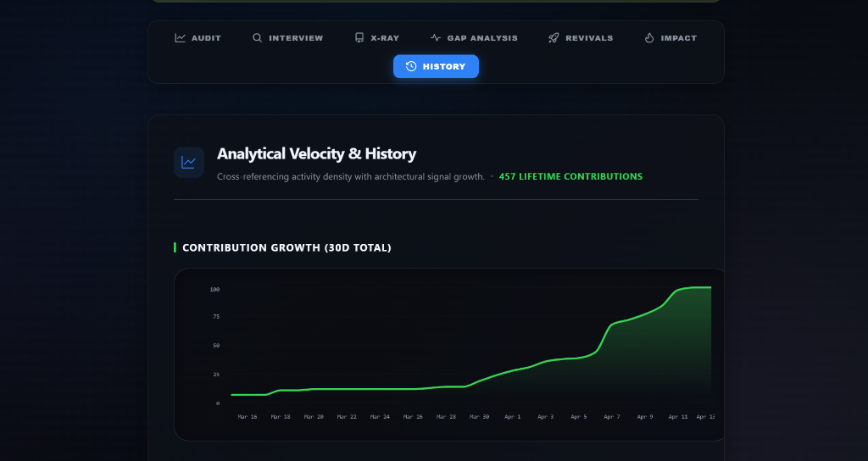The width and height of the screenshot is (868, 461).
Task: Click the Mar 22 axis label
Action: pos(347,417)
